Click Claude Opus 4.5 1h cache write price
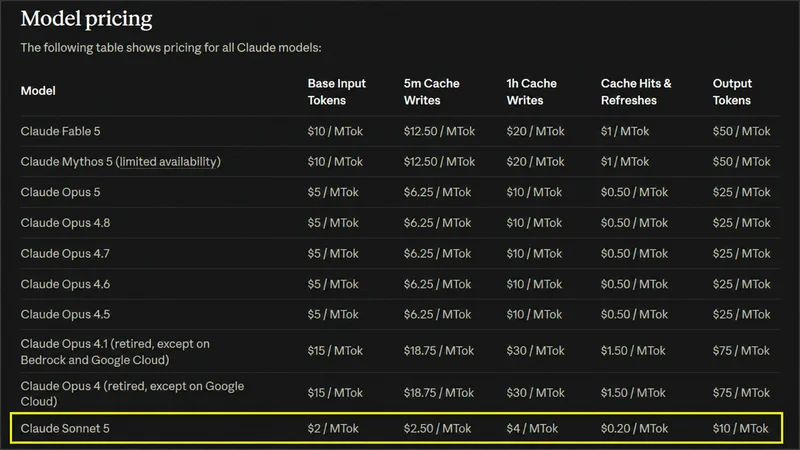 point(534,314)
